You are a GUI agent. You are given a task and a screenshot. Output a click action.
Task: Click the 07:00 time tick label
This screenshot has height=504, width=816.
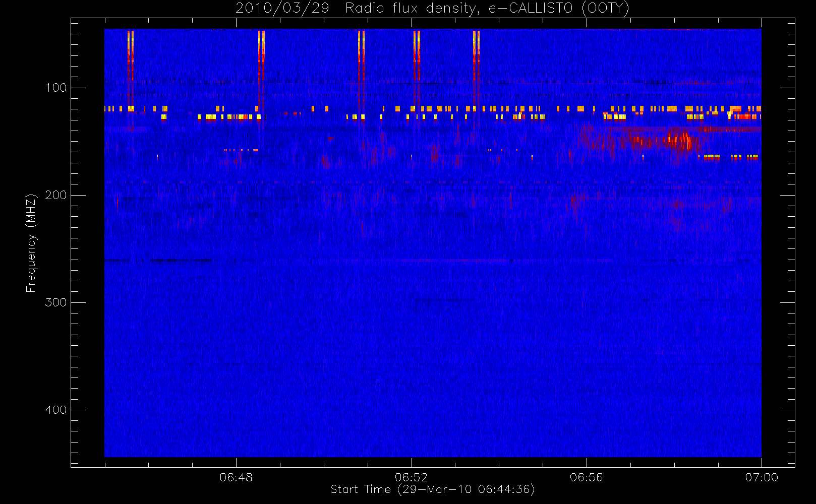762,477
